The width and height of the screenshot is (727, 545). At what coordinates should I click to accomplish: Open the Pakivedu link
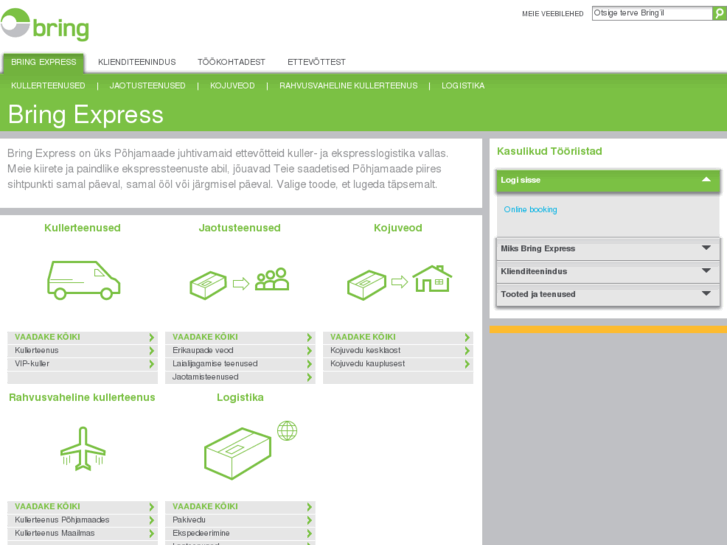[189, 520]
